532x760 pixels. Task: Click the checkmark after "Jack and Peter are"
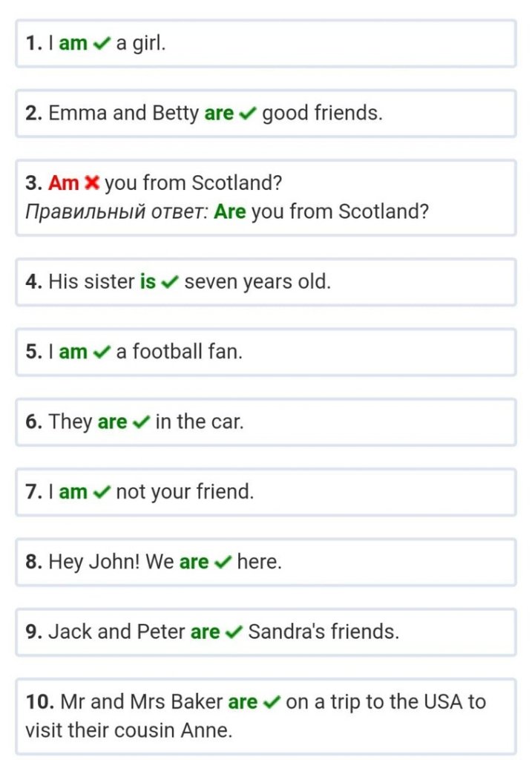[x=234, y=633]
